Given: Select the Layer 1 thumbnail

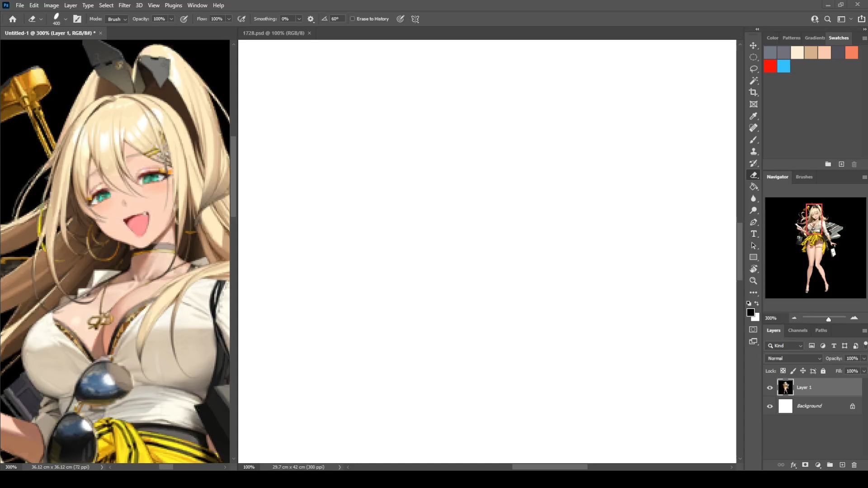Looking at the screenshot, I should click(785, 388).
